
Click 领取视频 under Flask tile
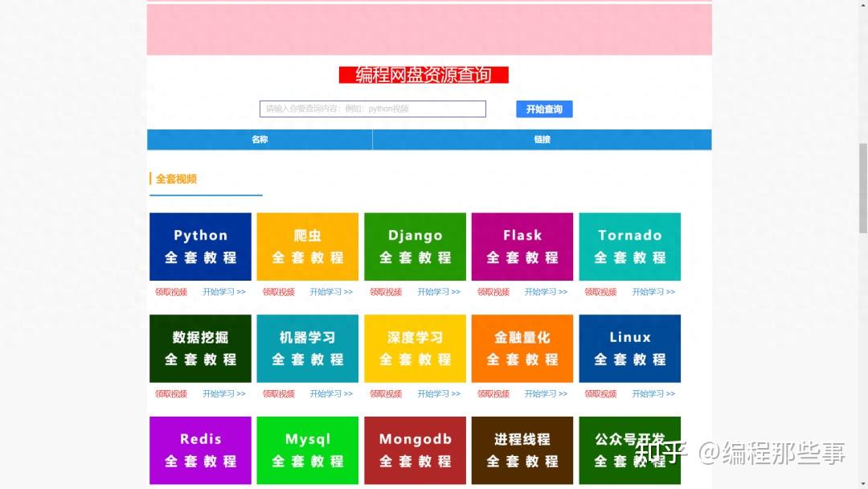coord(493,292)
